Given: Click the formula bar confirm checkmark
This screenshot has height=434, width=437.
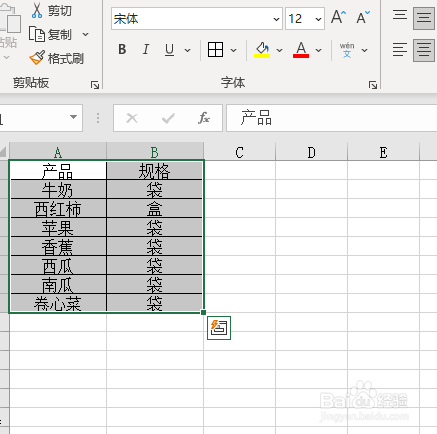Looking at the screenshot, I should click(x=168, y=118).
